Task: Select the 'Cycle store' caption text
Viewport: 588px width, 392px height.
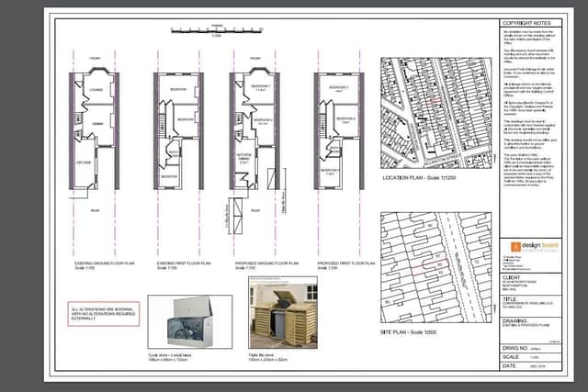Action: point(169,355)
